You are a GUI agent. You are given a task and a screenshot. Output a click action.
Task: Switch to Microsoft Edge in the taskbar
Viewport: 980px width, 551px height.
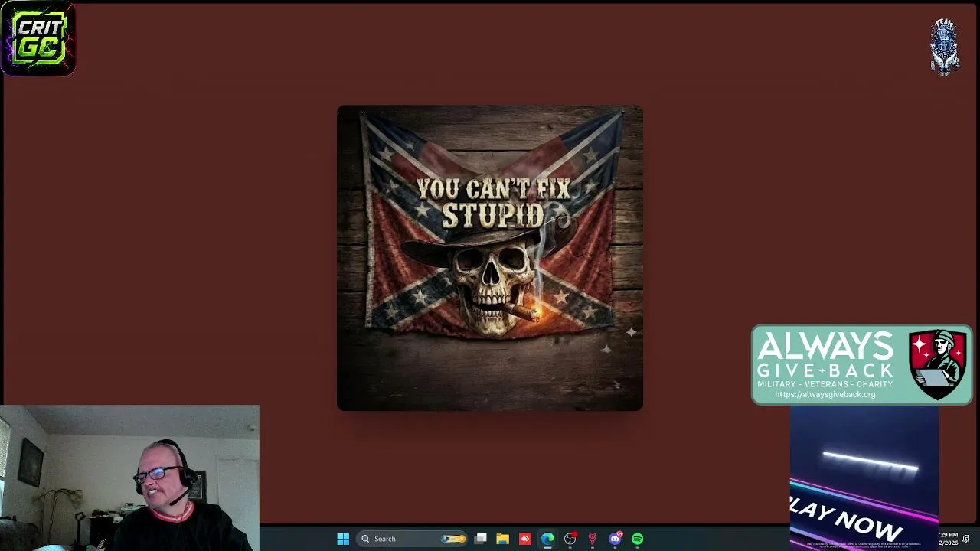[x=547, y=539]
